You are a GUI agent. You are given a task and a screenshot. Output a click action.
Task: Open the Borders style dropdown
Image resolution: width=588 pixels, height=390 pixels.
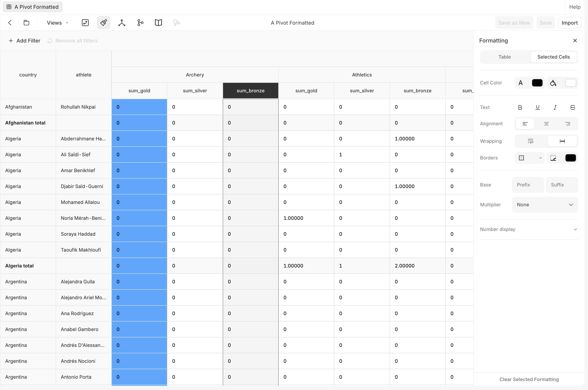pyautogui.click(x=530, y=158)
